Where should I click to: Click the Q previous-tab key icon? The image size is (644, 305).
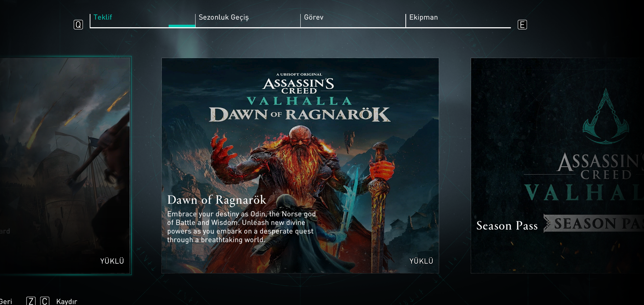coord(78,25)
